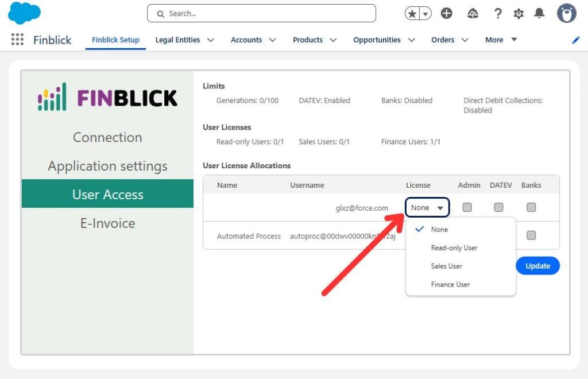The image size is (588, 379).
Task: Choose Read-only User license option
Action: [x=461, y=248]
